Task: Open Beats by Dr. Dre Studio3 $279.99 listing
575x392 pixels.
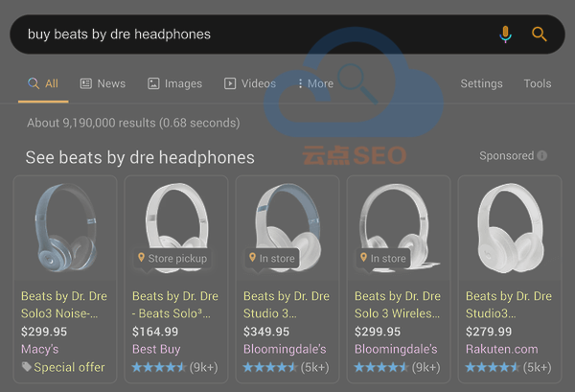Action: (509, 305)
